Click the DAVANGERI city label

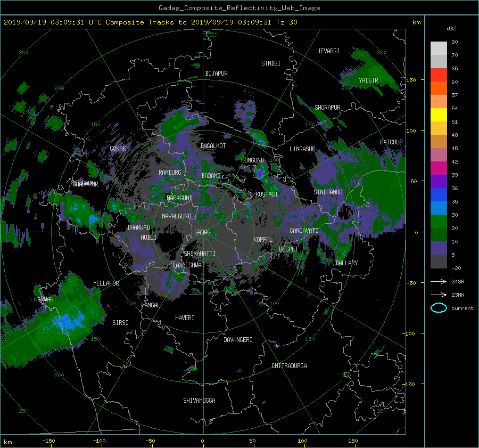pos(238,340)
